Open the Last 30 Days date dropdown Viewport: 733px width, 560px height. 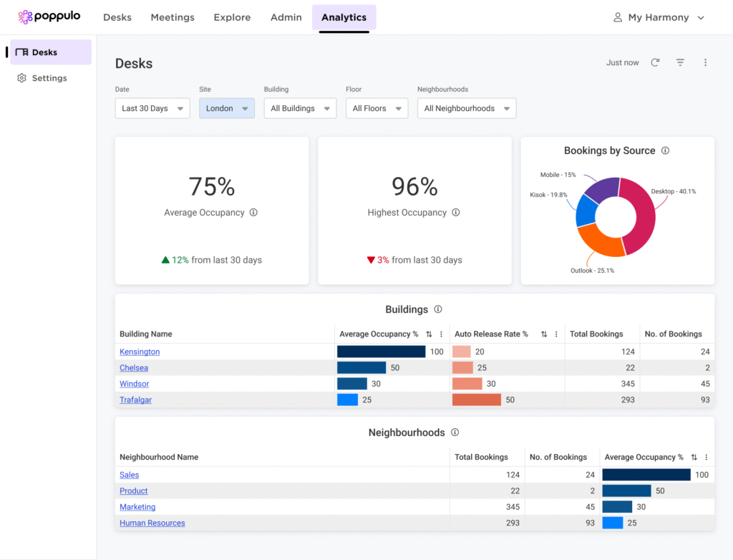152,109
